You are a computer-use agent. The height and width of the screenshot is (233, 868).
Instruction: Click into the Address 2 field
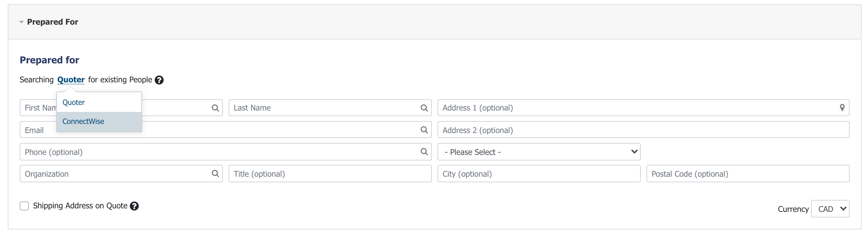(x=643, y=130)
